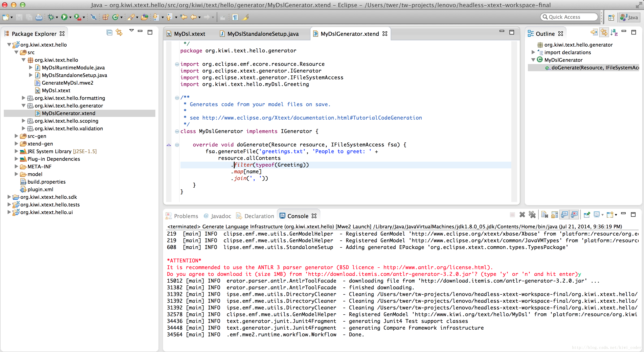
Task: Toggle alphabetical Sort in Outline
Action: 614,32
